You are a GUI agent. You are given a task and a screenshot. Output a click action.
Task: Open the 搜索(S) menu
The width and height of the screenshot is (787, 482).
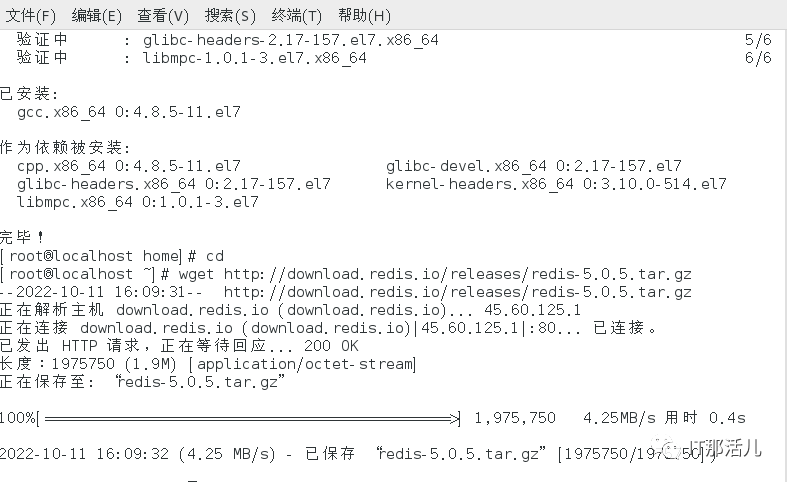(x=230, y=16)
